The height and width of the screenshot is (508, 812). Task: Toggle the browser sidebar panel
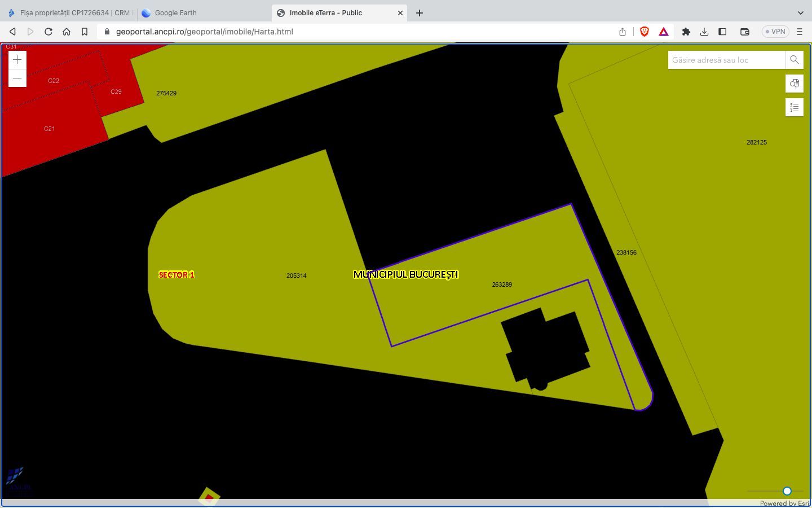click(722, 32)
